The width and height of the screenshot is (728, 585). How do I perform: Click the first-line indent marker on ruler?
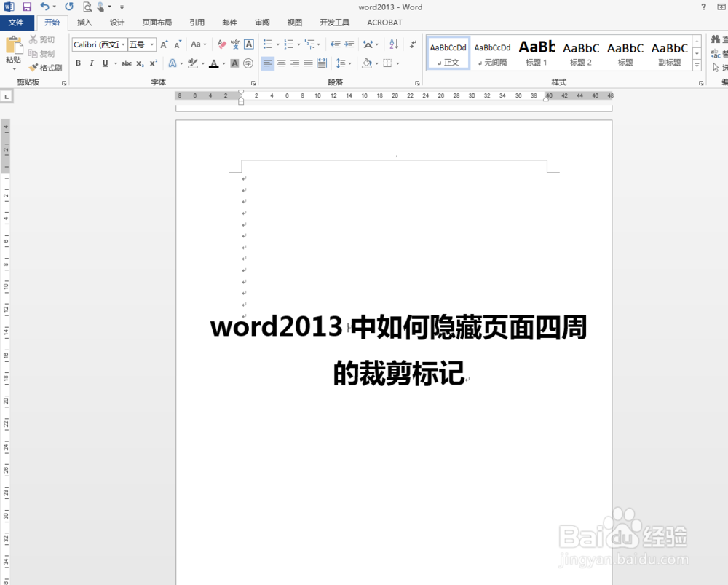(x=241, y=93)
